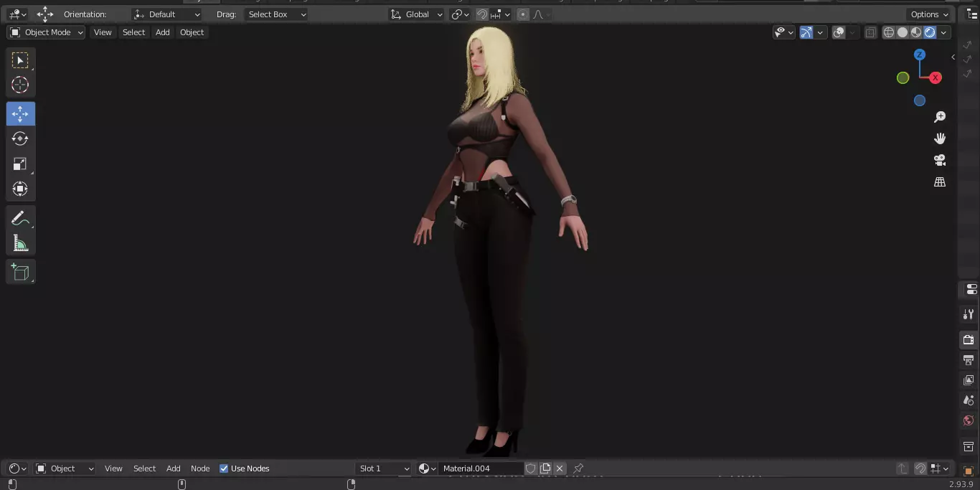Activate the Measure tool

(x=20, y=243)
